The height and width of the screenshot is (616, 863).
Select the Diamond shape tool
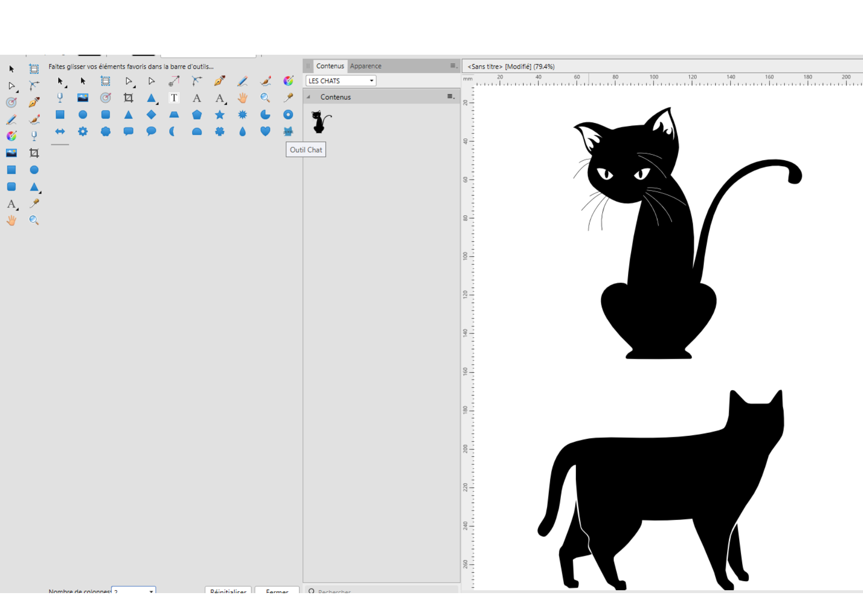click(151, 115)
